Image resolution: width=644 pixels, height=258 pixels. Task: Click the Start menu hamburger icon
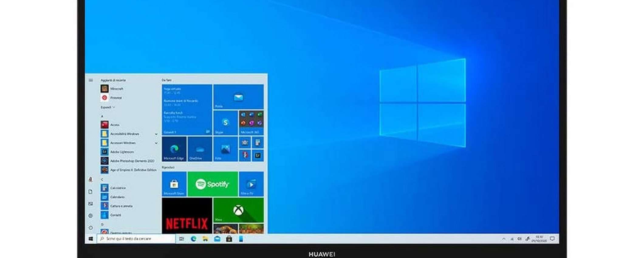[91, 80]
